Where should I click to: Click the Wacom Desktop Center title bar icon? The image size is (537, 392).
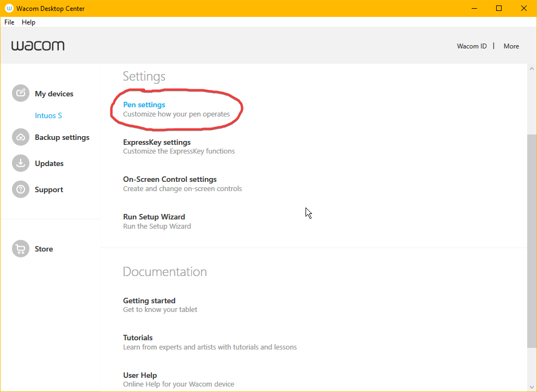pos(9,8)
